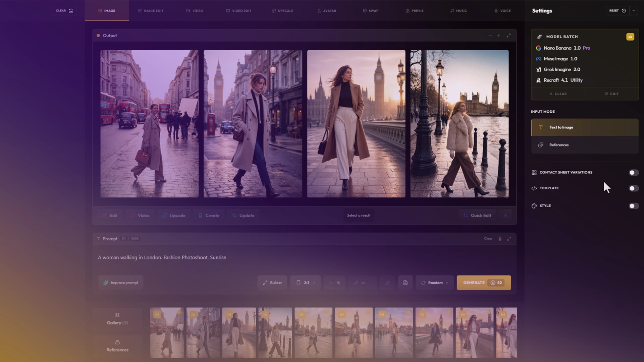Turn on the Template toggle
This screenshot has width=644, height=362.
tap(633, 188)
